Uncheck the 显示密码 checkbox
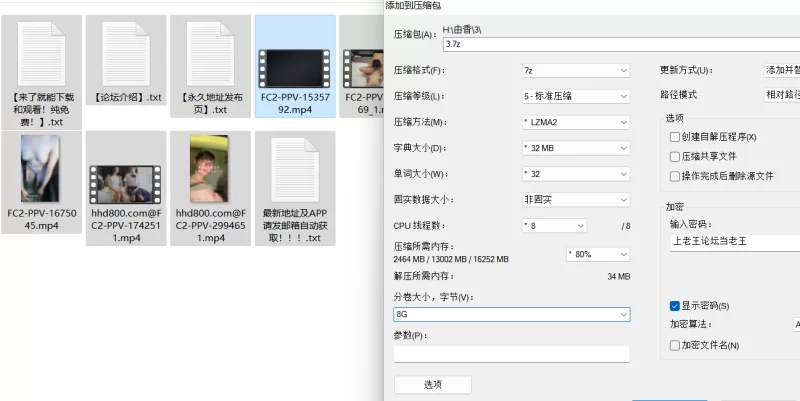The image size is (800, 401). pyautogui.click(x=675, y=306)
